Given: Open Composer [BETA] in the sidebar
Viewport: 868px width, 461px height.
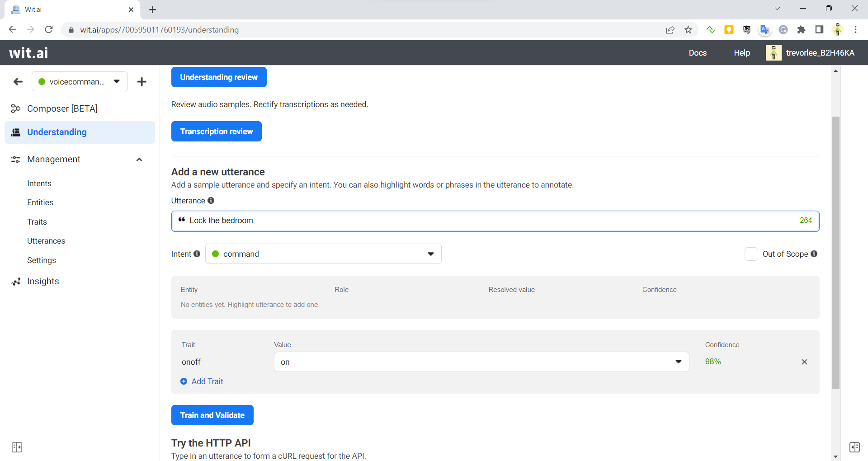Looking at the screenshot, I should pyautogui.click(x=62, y=108).
